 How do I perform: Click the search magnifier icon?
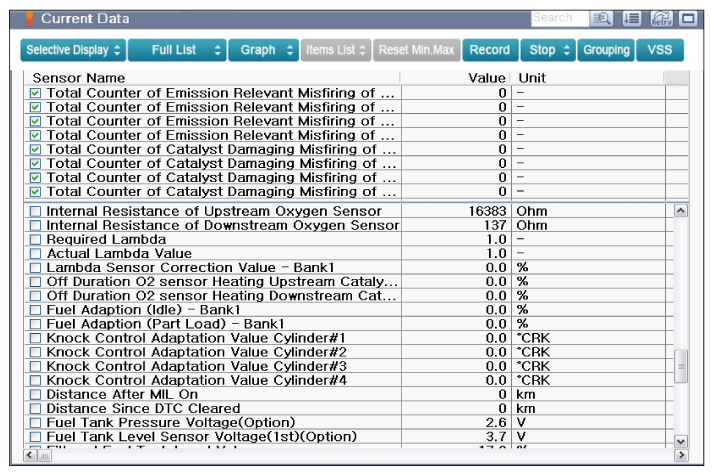(x=601, y=19)
